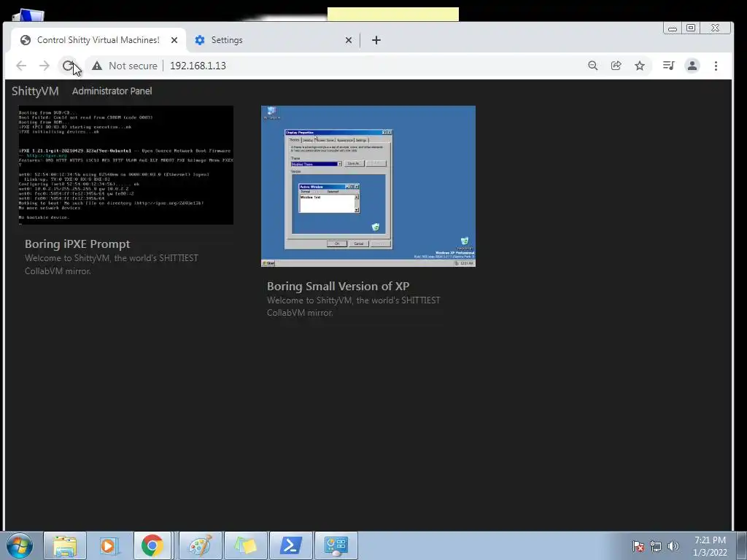Click the 192.168.1.13 address bar
Viewport: 747px width, 560px height.
click(x=333, y=66)
